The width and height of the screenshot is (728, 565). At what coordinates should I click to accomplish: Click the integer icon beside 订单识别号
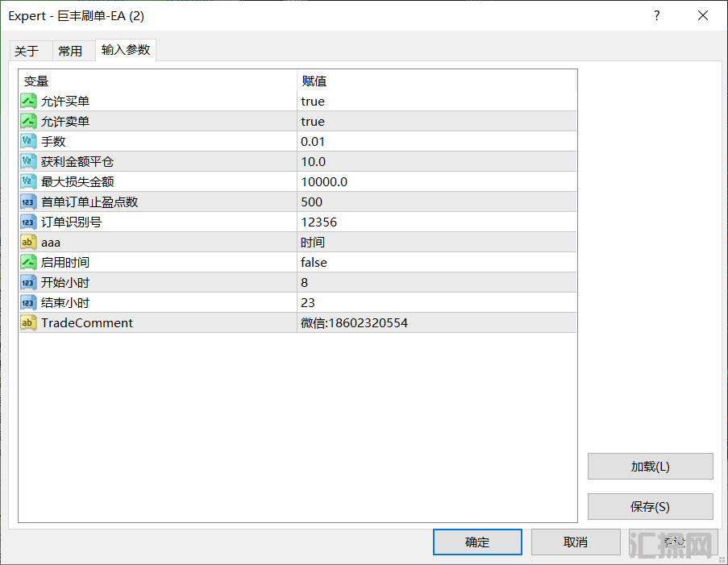coord(28,222)
